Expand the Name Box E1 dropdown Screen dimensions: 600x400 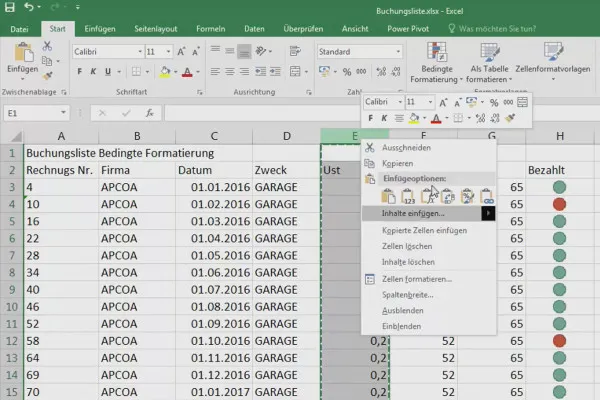click(x=63, y=113)
